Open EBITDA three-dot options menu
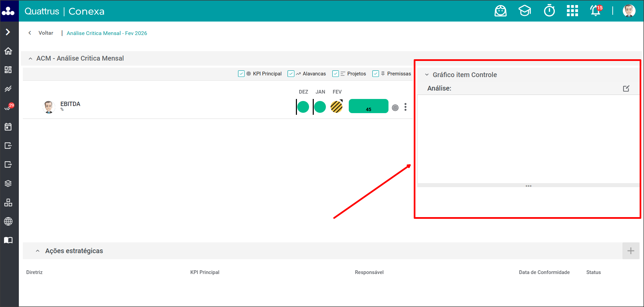Screen dimensions: 644x307 point(405,107)
